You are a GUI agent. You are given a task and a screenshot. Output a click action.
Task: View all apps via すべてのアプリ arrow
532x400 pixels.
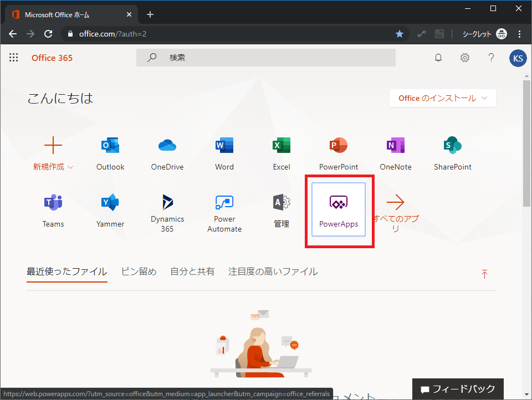[x=396, y=213]
